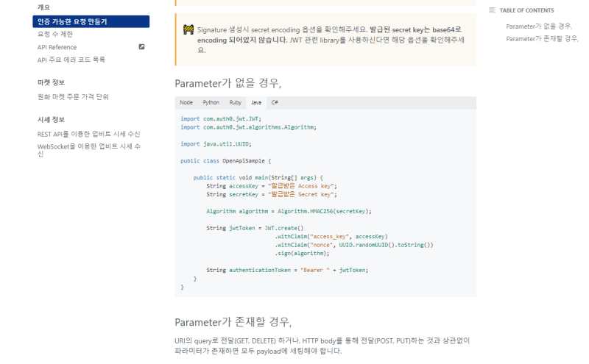Click the 'import java.util.UUID;' code line
This screenshot has height=364, width=589.
point(216,143)
